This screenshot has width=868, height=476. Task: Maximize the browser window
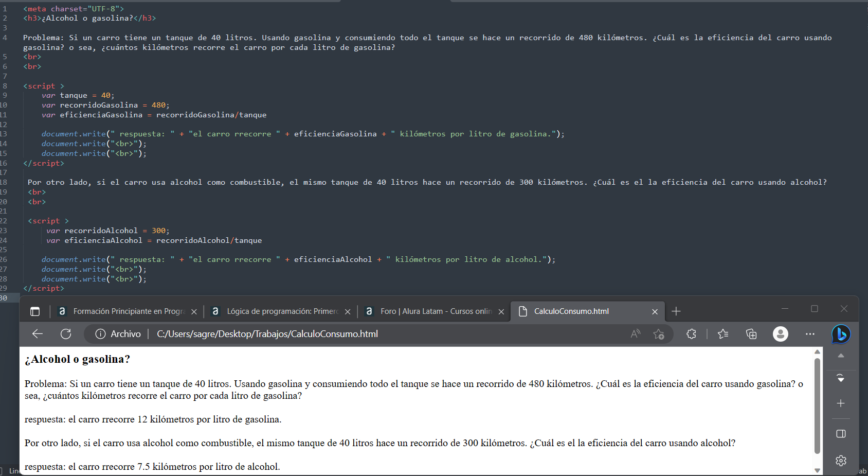[815, 309]
